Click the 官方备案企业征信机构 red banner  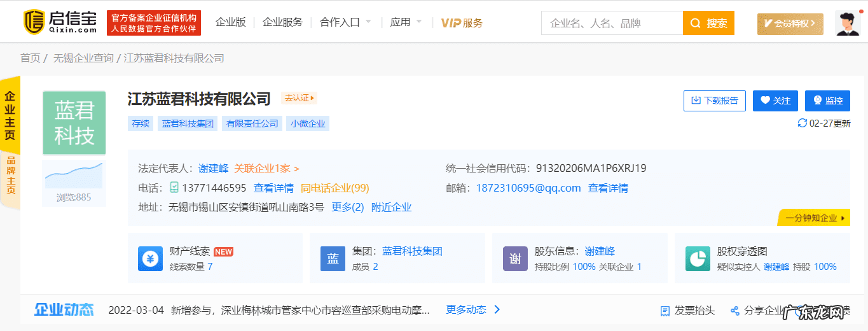155,23
